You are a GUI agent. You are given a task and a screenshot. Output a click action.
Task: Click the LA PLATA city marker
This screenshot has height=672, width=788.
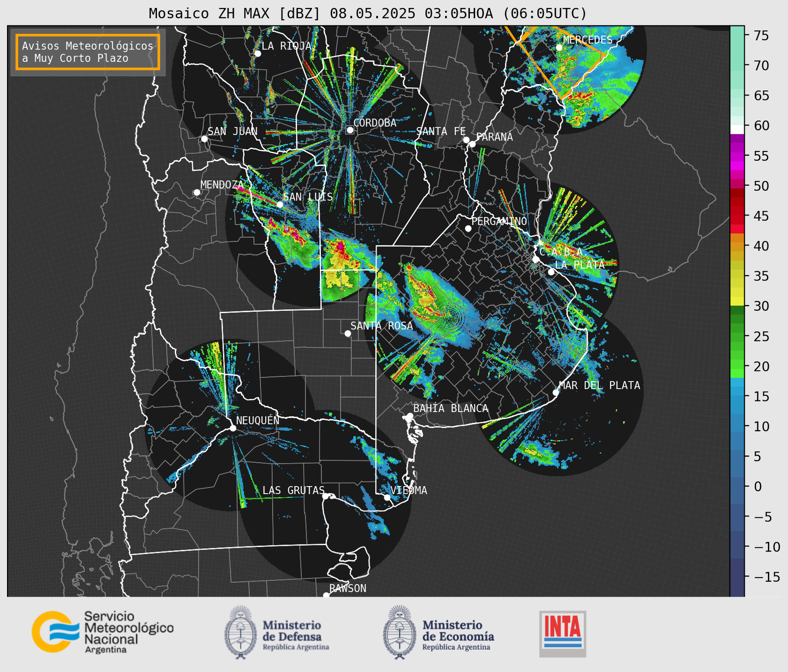[x=551, y=272]
